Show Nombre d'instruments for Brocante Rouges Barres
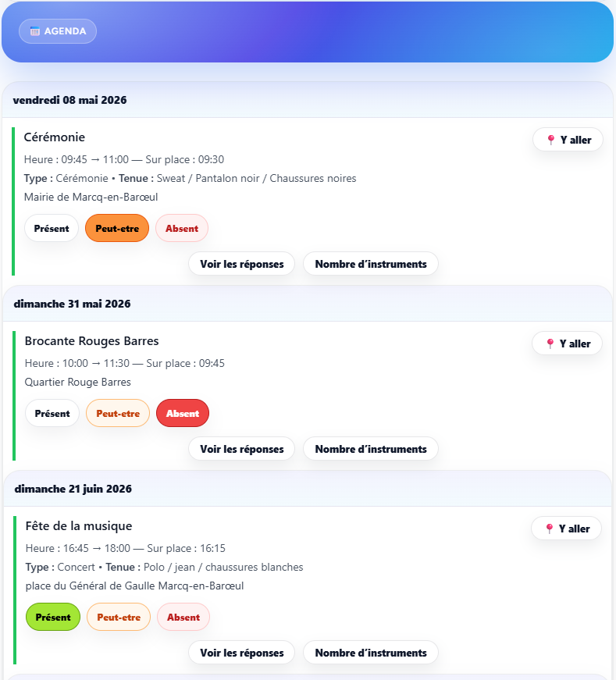 coord(371,449)
